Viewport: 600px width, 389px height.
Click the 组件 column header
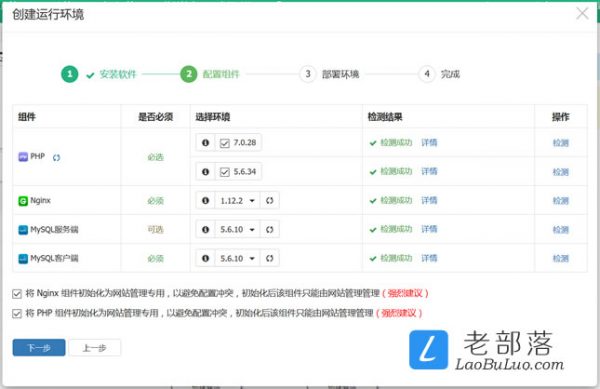click(27, 117)
